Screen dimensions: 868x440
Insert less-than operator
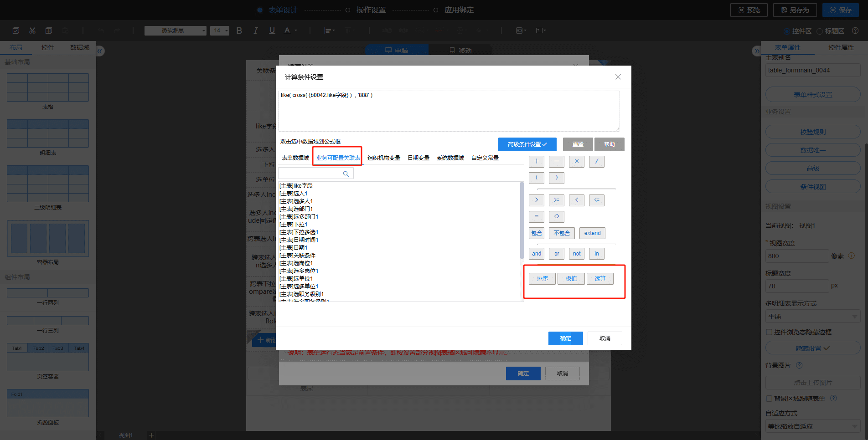click(577, 200)
